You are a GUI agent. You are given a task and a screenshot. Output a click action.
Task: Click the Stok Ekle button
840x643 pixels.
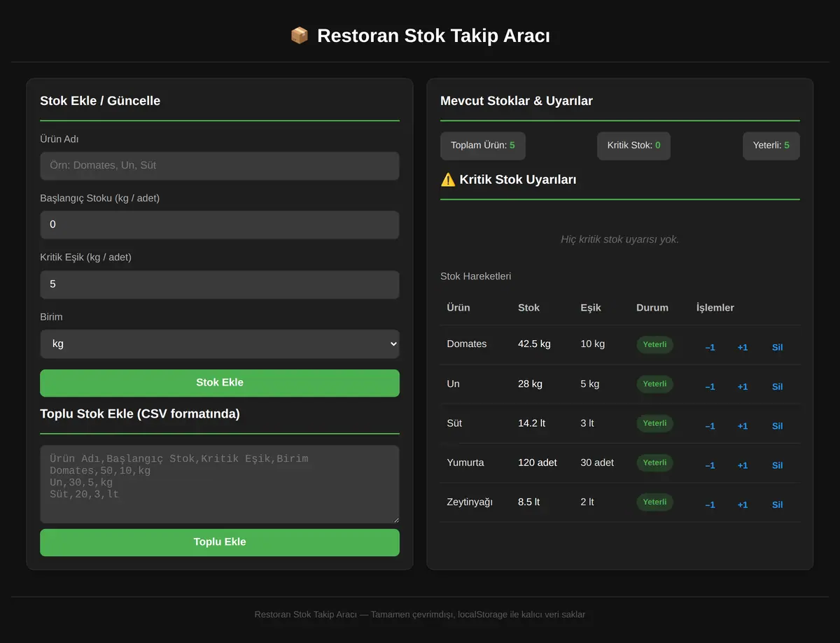tap(220, 383)
